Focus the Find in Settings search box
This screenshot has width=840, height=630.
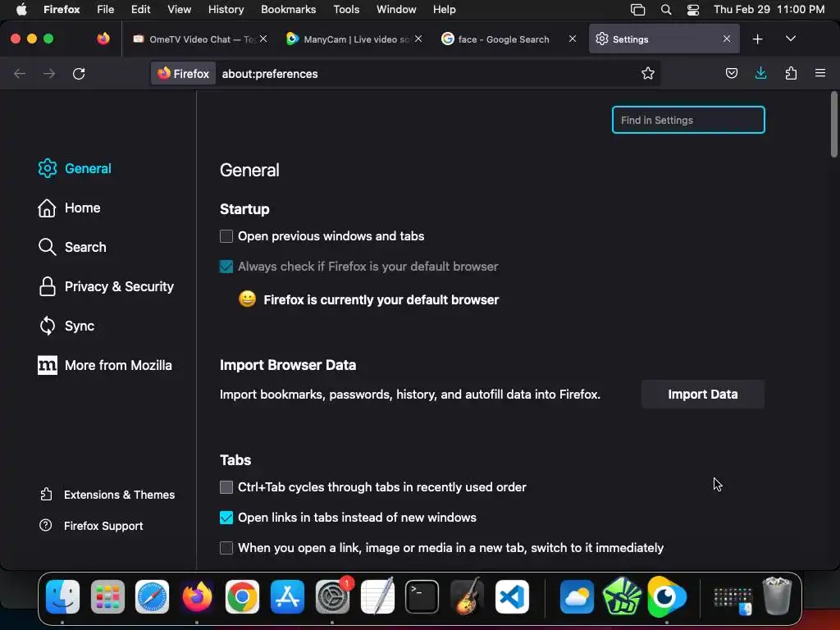pyautogui.click(x=688, y=120)
